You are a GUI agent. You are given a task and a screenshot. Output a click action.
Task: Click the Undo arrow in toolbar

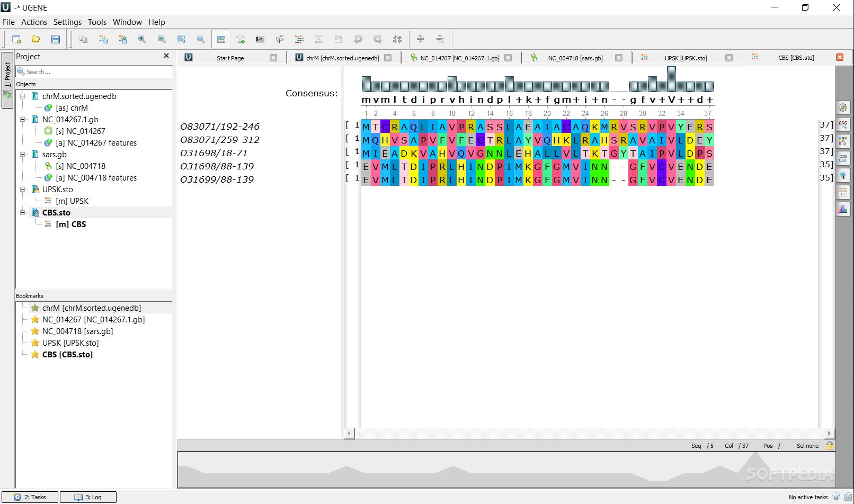pyautogui.click(x=358, y=39)
